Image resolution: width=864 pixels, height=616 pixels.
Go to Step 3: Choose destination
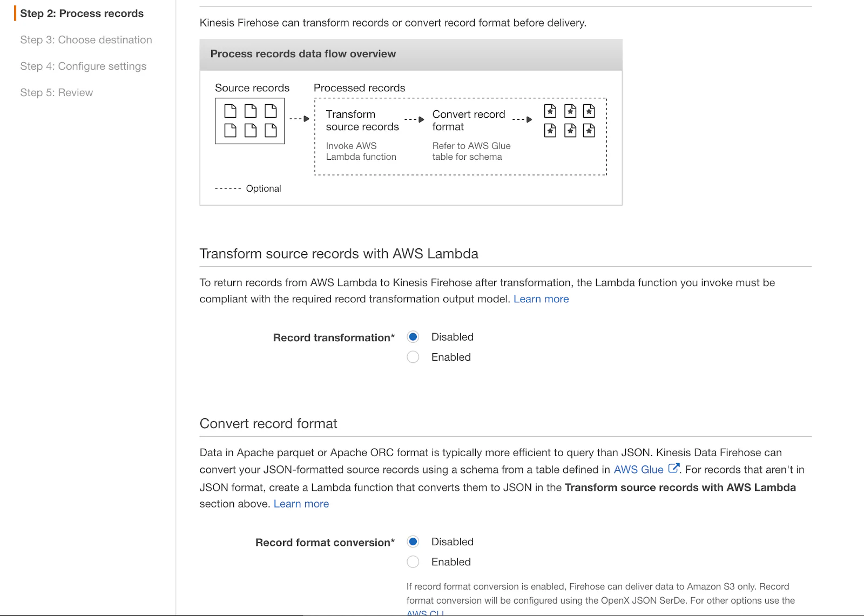pyautogui.click(x=86, y=40)
